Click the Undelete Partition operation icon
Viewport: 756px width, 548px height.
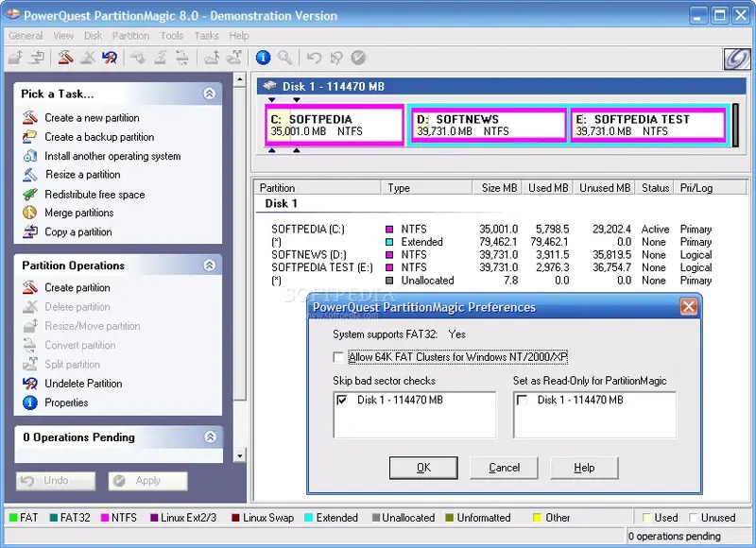click(x=30, y=384)
